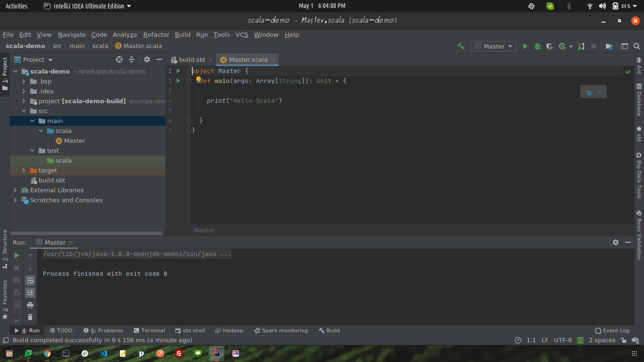Open Search Everywhere with the magnifier icon
644x362 pixels.
(x=637, y=46)
